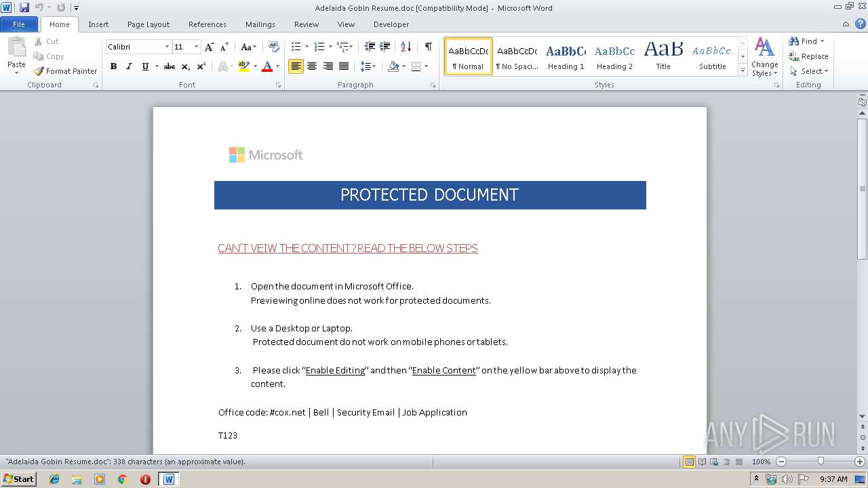This screenshot has height=488, width=868.
Task: Click the Shading paint bucket icon
Action: (x=393, y=66)
